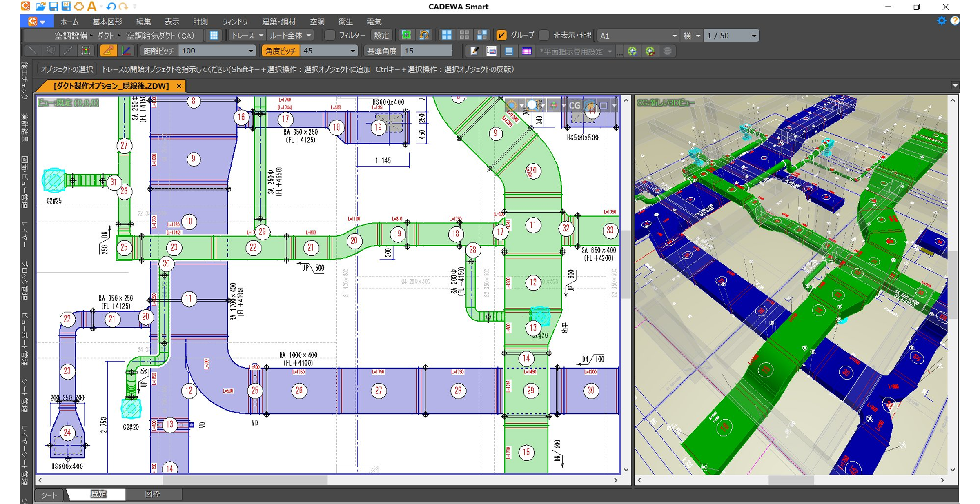Viewport: 980px width, 504px height.
Task: Open the A1 paper size dropdown
Action: (x=674, y=36)
